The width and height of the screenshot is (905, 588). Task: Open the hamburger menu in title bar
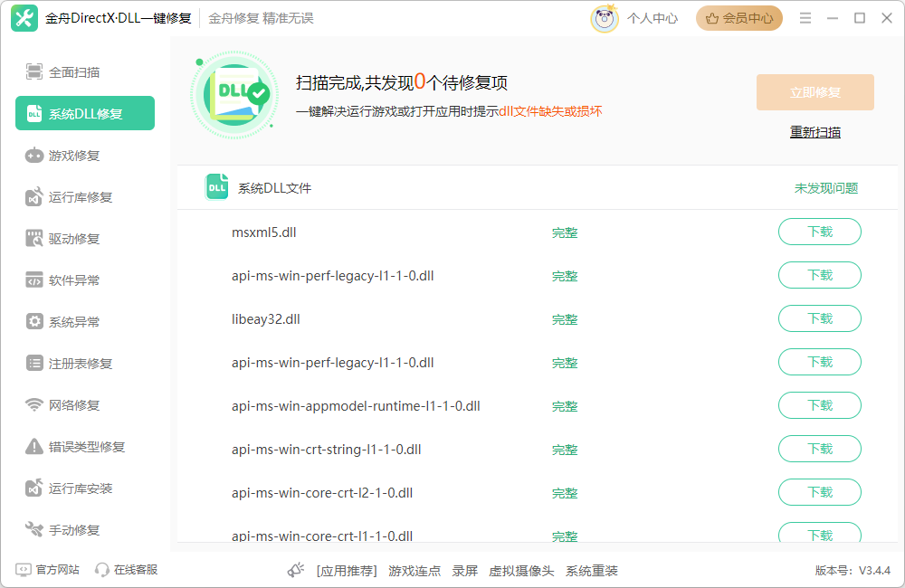tap(805, 18)
